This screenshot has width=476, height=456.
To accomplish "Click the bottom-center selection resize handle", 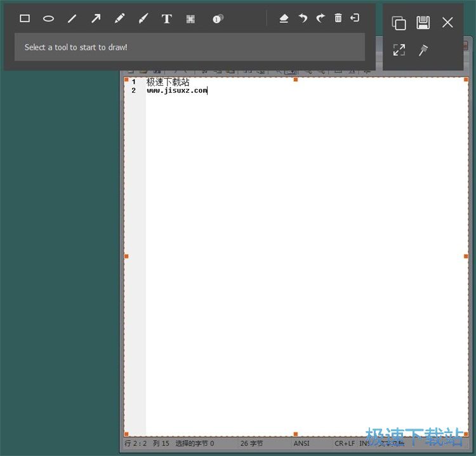I will (296, 434).
